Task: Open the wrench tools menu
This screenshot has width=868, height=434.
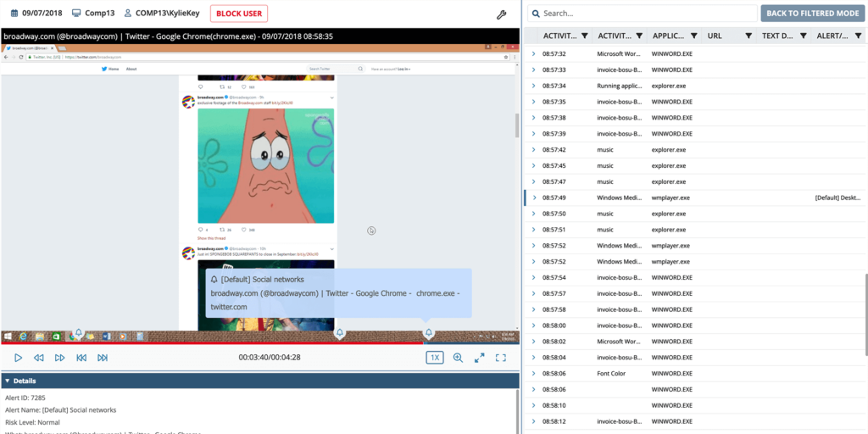Action: pyautogui.click(x=501, y=15)
